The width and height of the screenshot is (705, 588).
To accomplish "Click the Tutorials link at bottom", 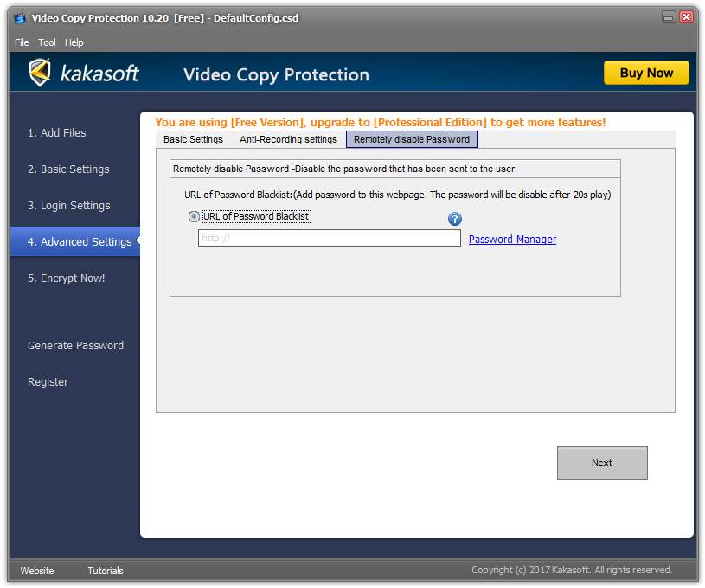I will 106,571.
